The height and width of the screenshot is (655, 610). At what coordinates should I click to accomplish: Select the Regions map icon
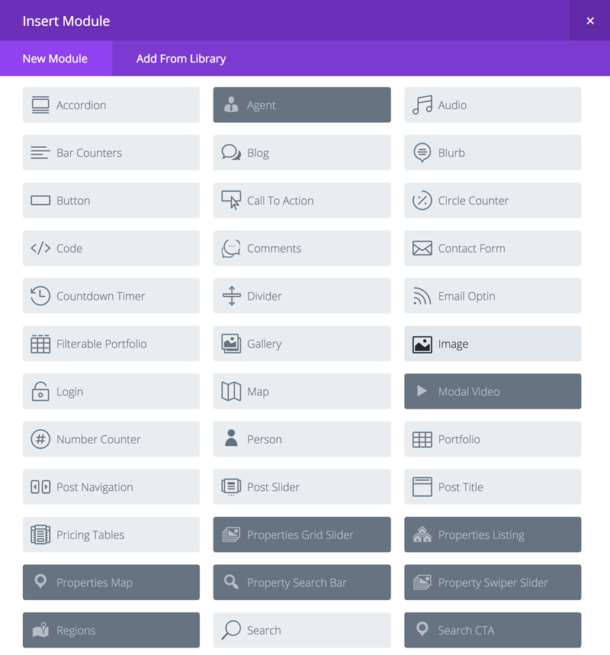point(41,630)
